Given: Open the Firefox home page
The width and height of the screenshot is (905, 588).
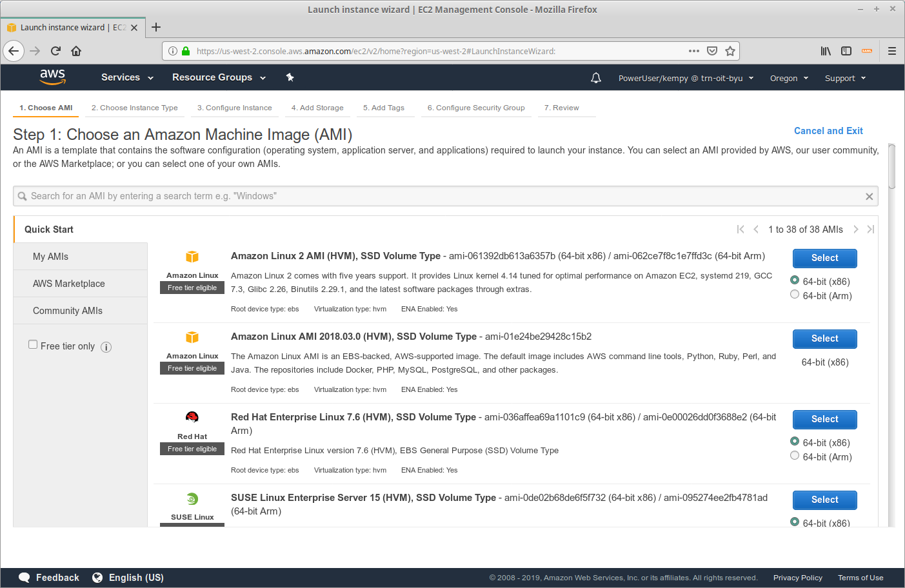Looking at the screenshot, I should click(x=76, y=51).
